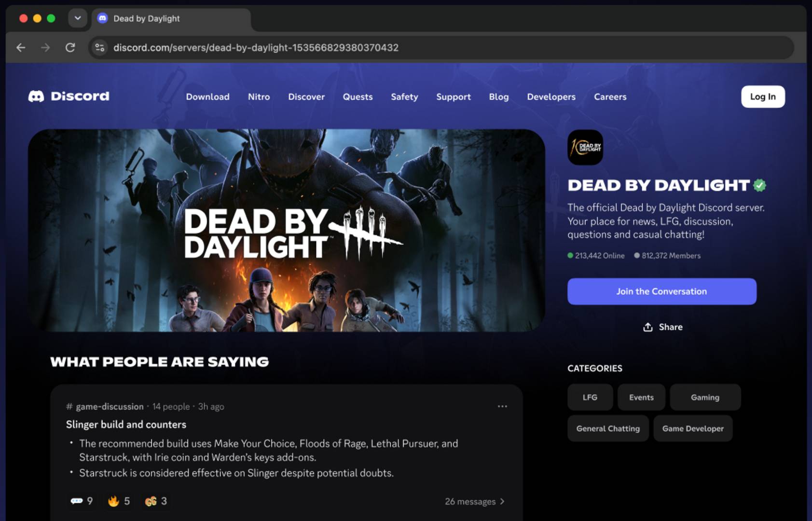
Task: Click the Dead by Daylight server avatar
Action: (x=585, y=148)
